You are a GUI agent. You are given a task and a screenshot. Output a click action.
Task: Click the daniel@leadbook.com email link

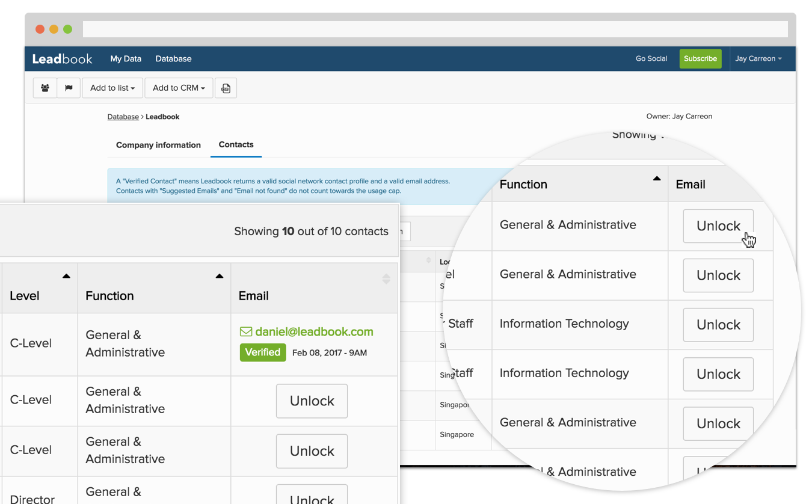(x=314, y=331)
